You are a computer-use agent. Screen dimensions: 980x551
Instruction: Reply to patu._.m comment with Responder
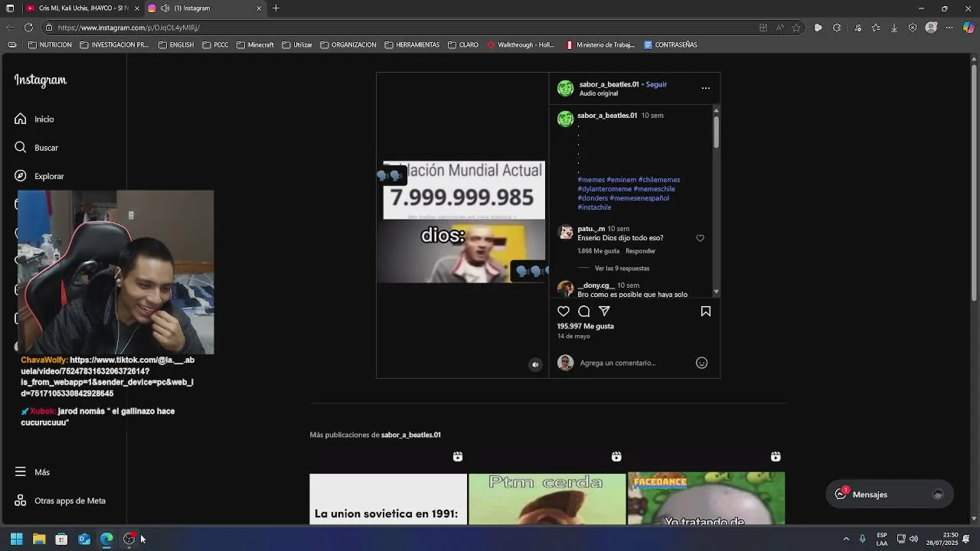click(640, 251)
